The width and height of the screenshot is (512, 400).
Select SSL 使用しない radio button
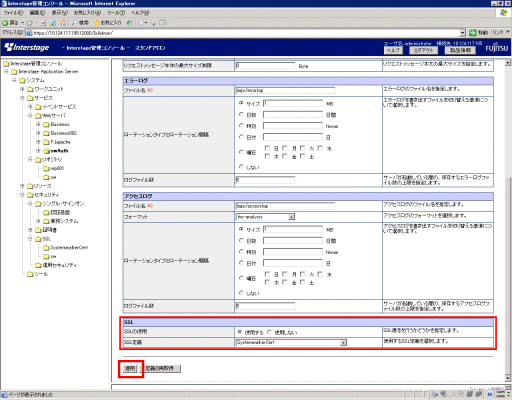pyautogui.click(x=269, y=332)
